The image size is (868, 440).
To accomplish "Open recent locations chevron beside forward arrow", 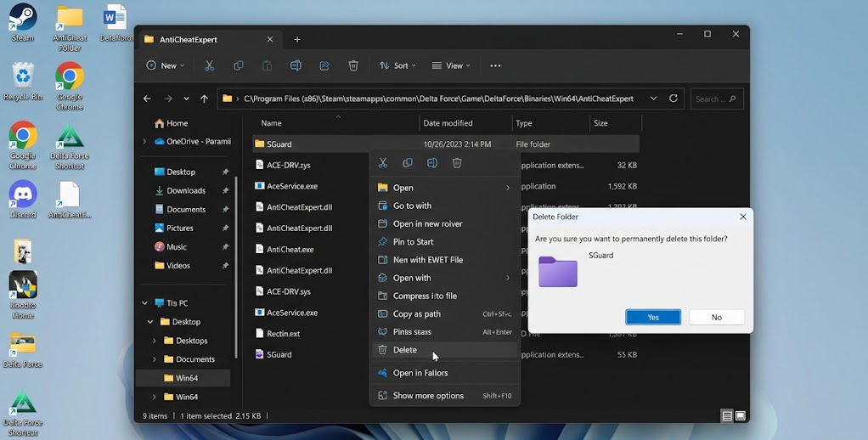I will (x=186, y=99).
